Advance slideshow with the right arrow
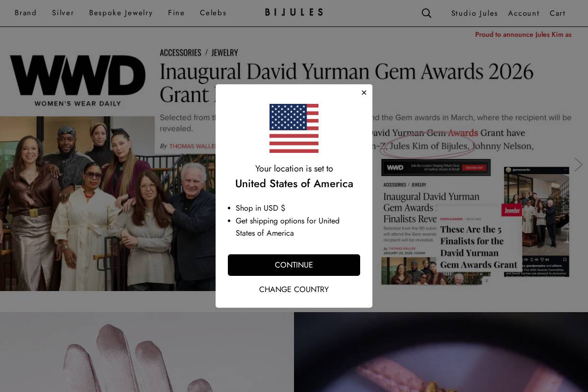 [x=578, y=165]
